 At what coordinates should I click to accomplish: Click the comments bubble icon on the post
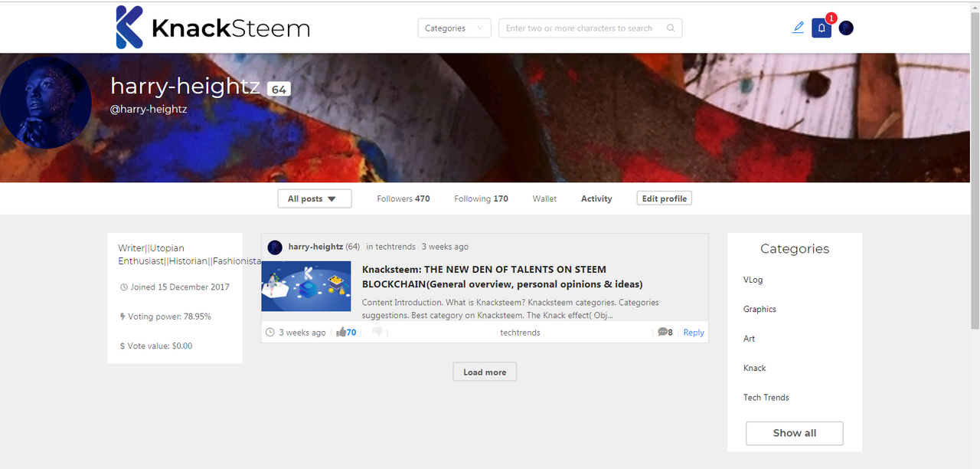pos(662,333)
